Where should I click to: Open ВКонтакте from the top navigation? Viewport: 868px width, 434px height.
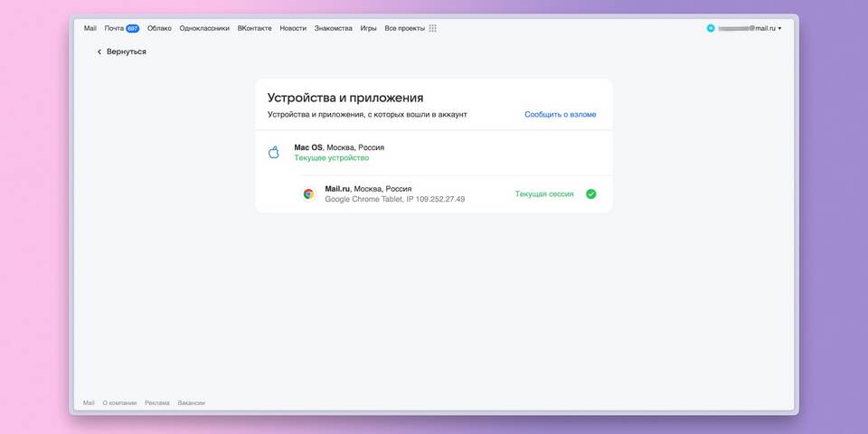pyautogui.click(x=254, y=28)
